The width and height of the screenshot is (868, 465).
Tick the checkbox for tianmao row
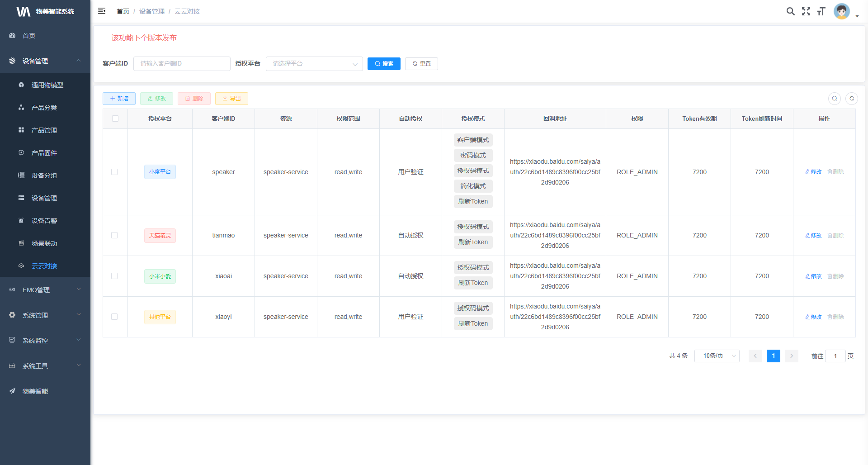pyautogui.click(x=114, y=235)
